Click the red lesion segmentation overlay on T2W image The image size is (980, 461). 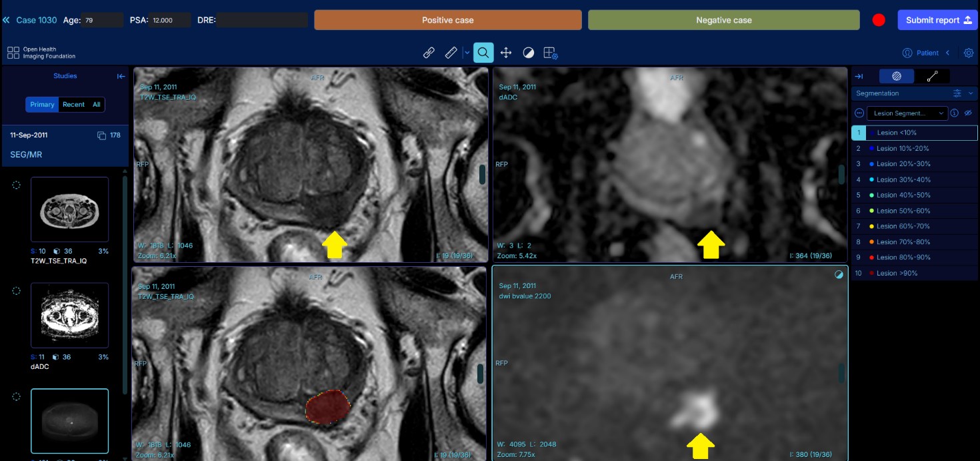pos(328,406)
